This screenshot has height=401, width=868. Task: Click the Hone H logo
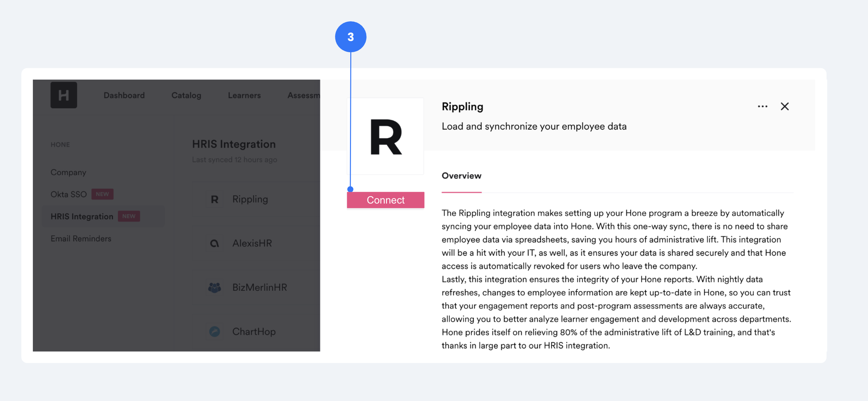(x=64, y=95)
